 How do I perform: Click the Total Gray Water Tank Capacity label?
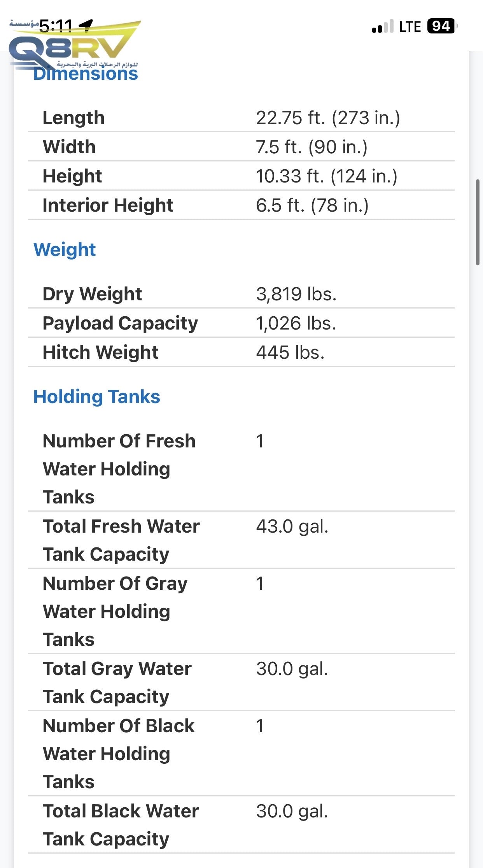(117, 682)
